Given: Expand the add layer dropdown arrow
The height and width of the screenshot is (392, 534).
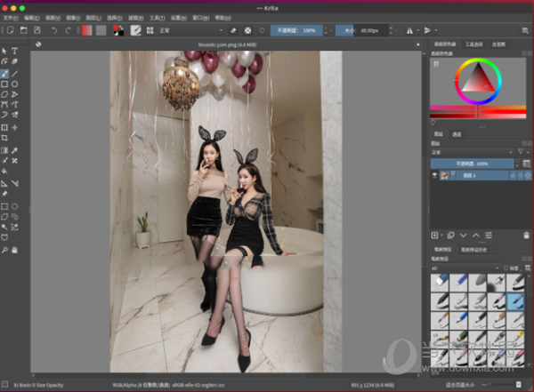Looking at the screenshot, I should [441, 236].
